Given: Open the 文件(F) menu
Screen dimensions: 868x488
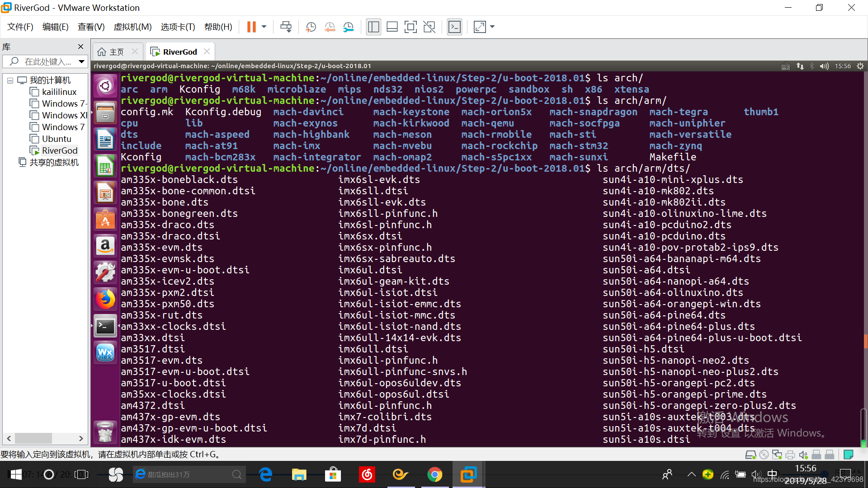Looking at the screenshot, I should [x=20, y=27].
